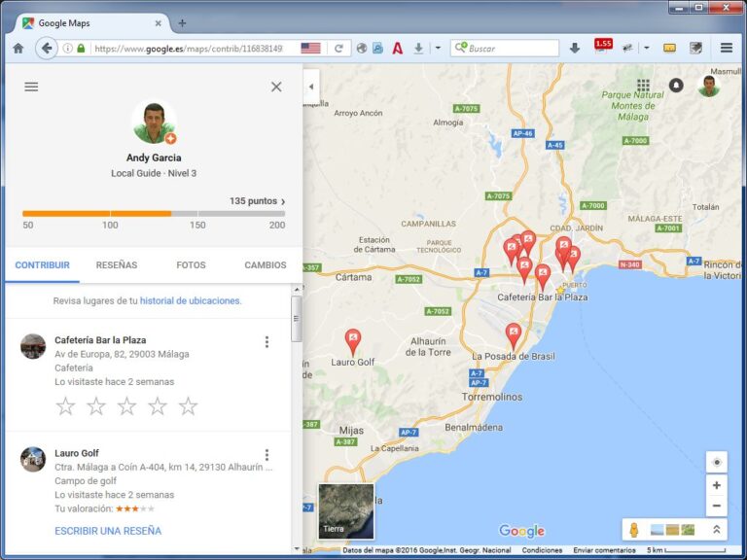The image size is (747, 560).
Task: Switch to the CAMBIOS tab
Action: point(266,265)
